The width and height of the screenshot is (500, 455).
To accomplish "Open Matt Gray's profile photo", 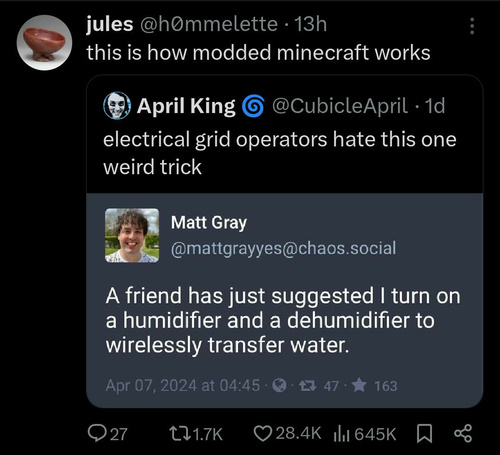I will pos(132,235).
